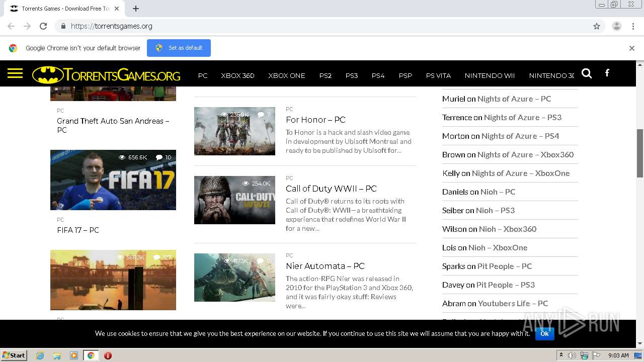Screen dimensions: 644x362
Task: Select the PS4 menu category
Action: point(378,75)
